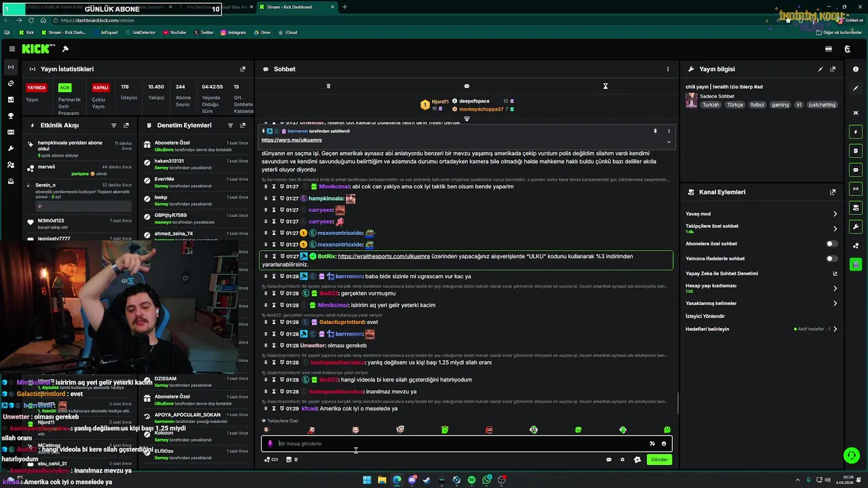This screenshot has width=868, height=488.
Task: Expand Hedefleri belirleyin arrow
Action: coord(835,329)
